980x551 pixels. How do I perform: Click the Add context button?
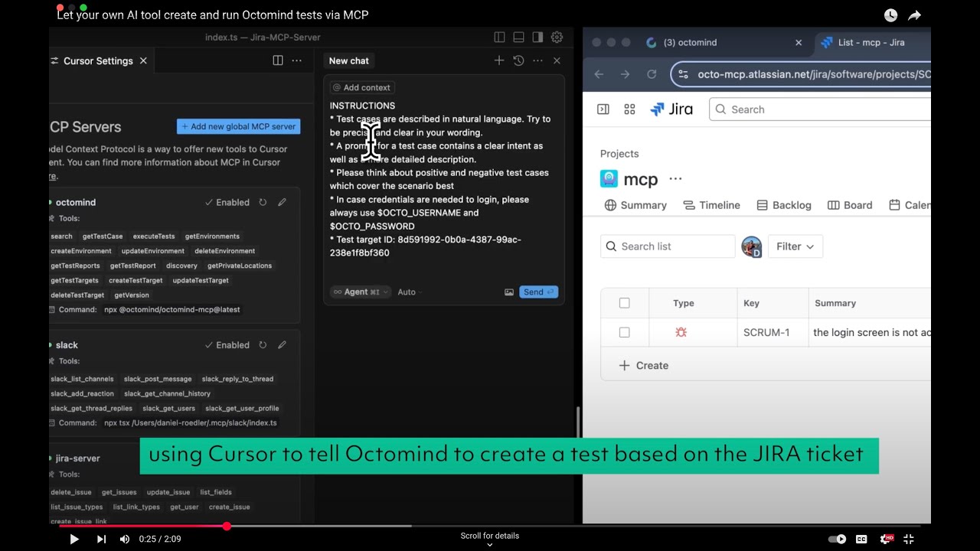[362, 87]
